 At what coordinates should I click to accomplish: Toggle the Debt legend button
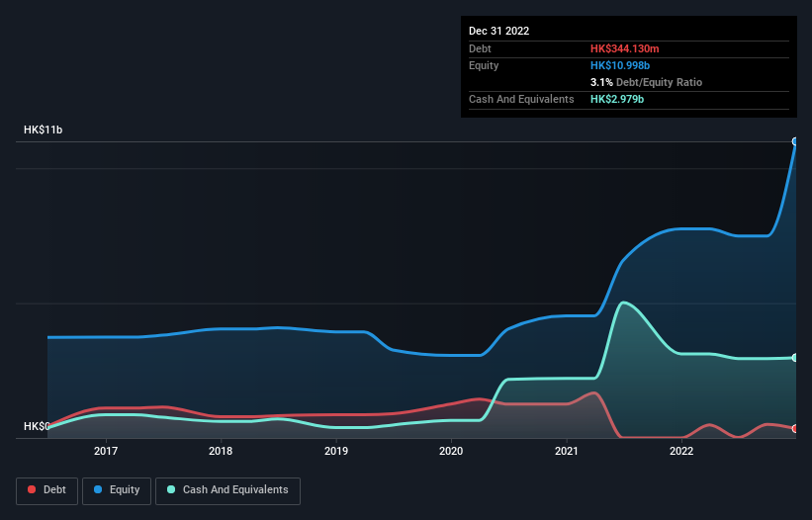tap(46, 490)
